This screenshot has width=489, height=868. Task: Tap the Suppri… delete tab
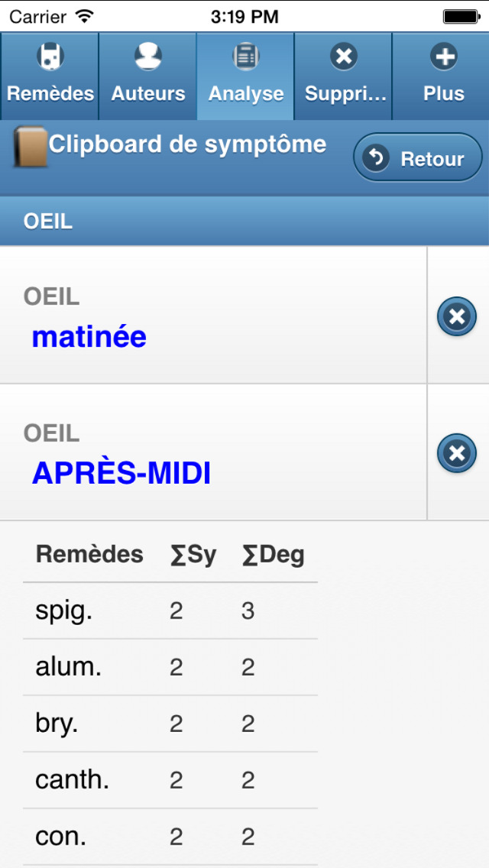coord(343,76)
